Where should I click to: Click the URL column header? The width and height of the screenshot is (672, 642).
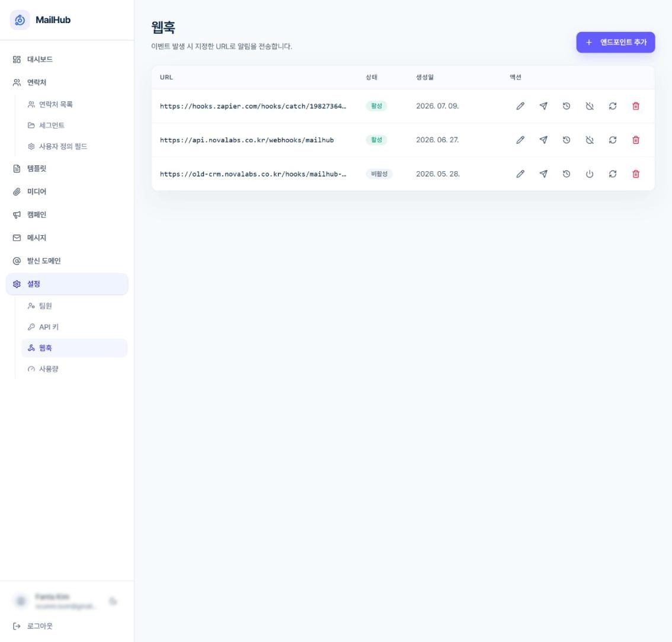tap(167, 78)
